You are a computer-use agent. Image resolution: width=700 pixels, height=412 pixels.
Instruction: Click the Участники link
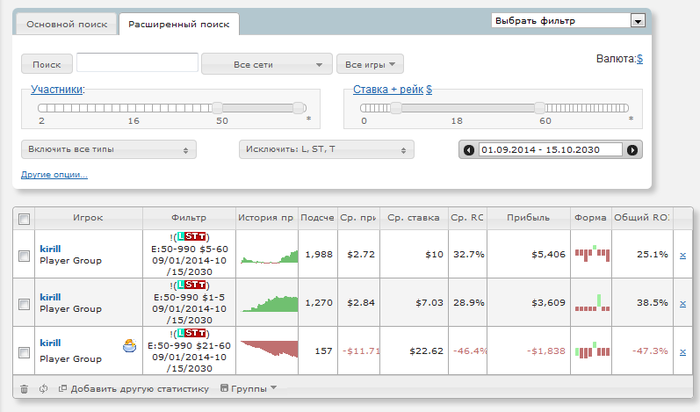[x=57, y=89]
